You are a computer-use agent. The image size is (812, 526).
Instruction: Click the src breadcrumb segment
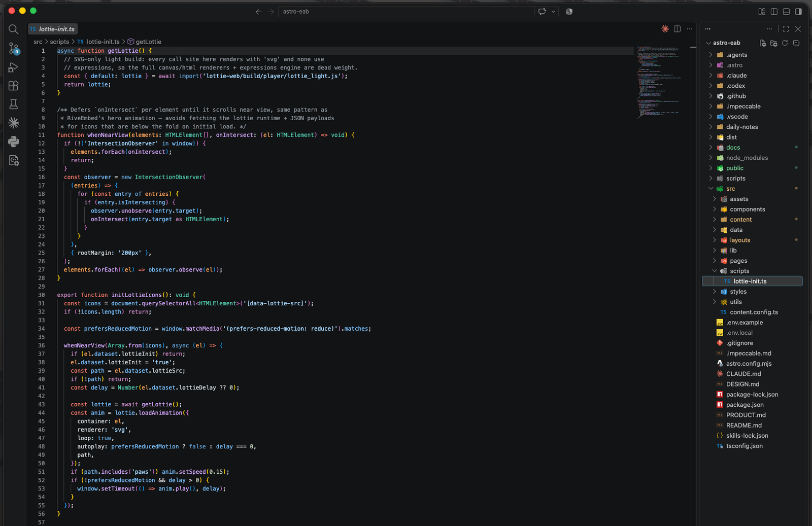(x=38, y=42)
